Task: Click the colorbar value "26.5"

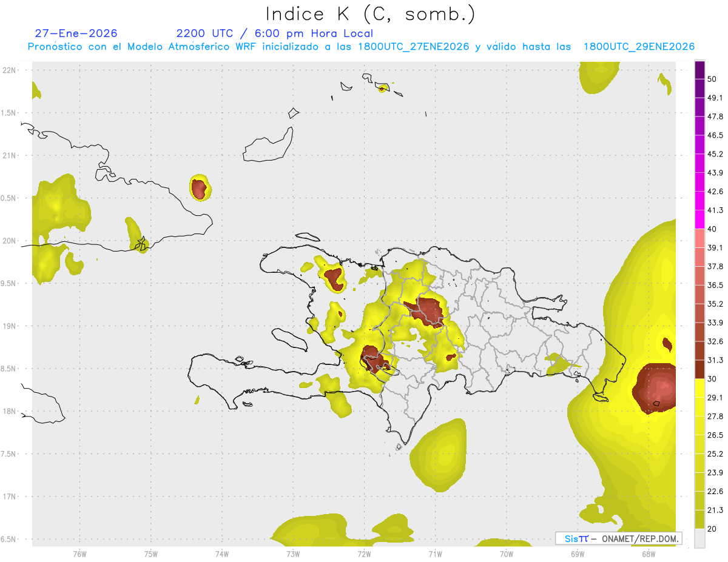Action: (x=715, y=435)
